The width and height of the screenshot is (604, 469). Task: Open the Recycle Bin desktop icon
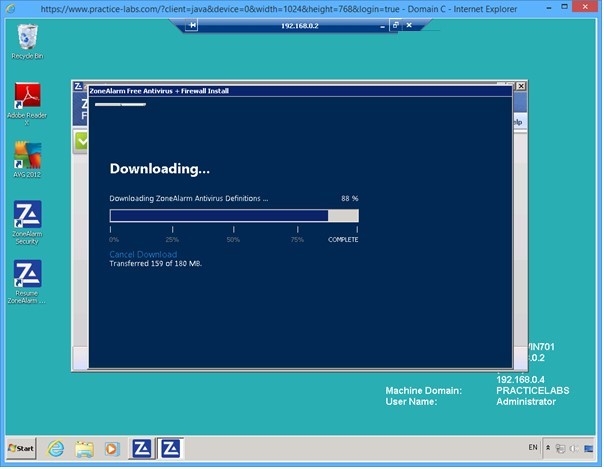pyautogui.click(x=27, y=42)
